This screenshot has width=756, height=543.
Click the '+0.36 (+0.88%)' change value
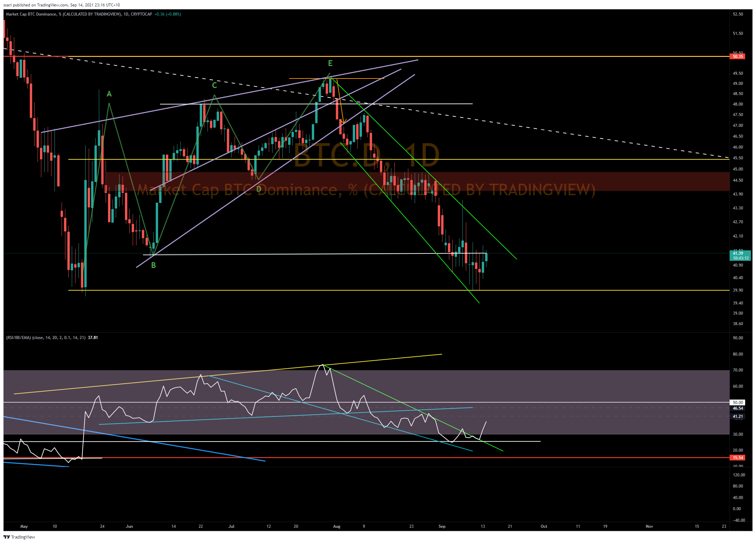(168, 14)
